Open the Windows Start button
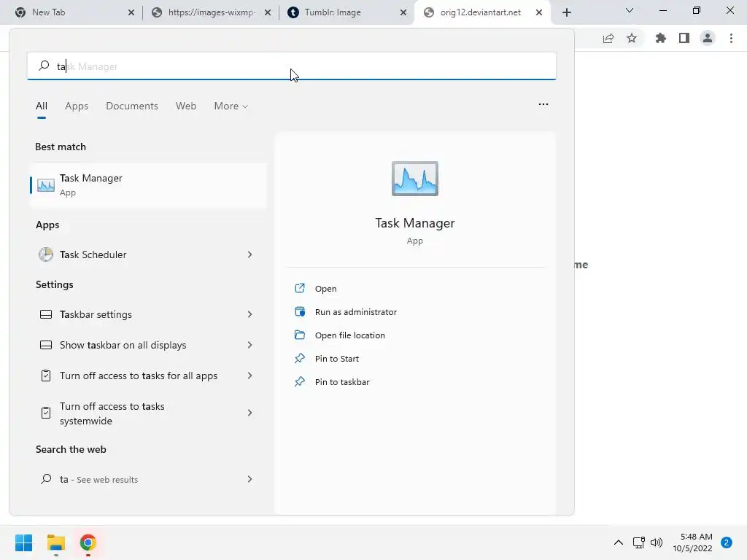The image size is (747, 560). 23,542
